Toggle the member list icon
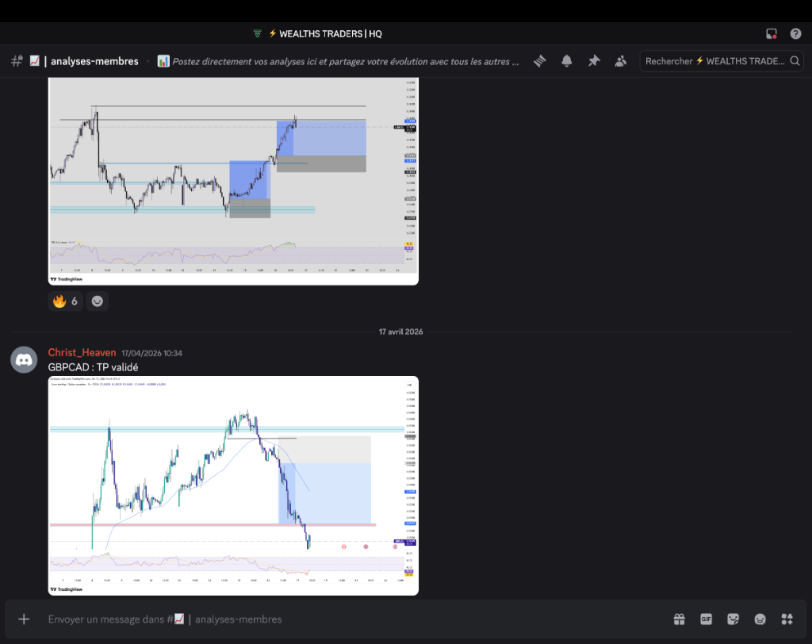This screenshot has height=644, width=812. pos(620,61)
